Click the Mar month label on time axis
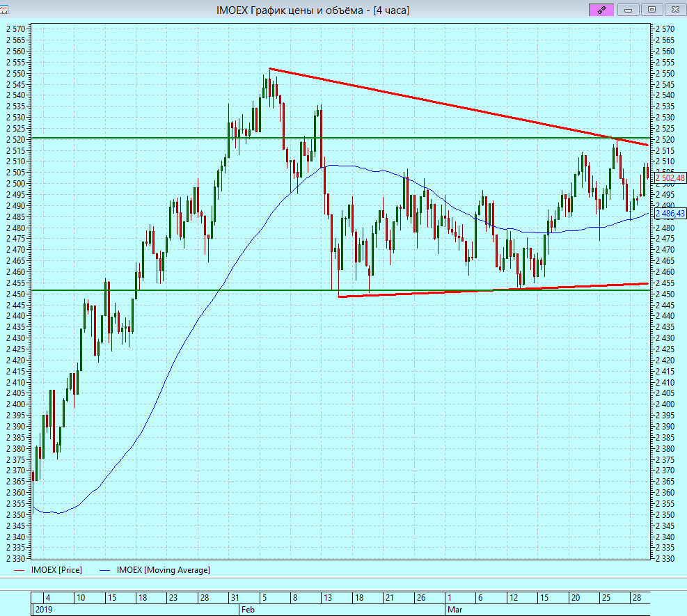The image size is (687, 616). point(455,610)
